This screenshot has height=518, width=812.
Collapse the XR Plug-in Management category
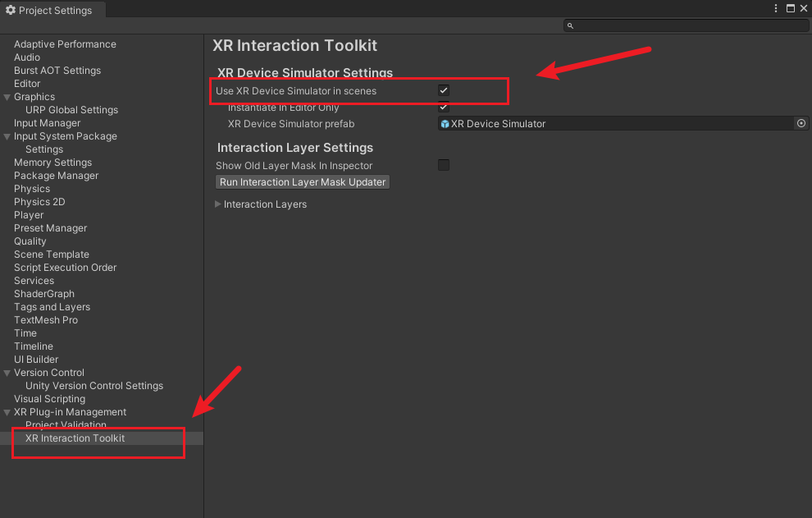coord(7,412)
